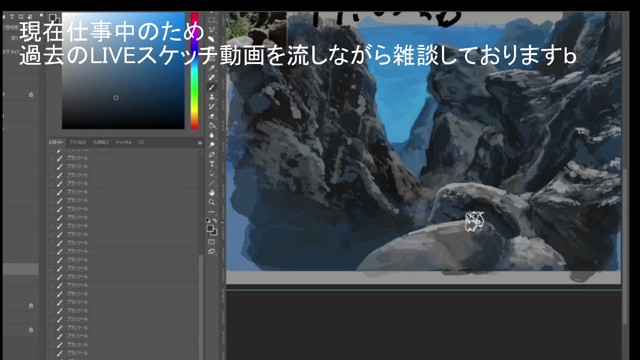Swap foreground and background colors arrow

coord(215,220)
